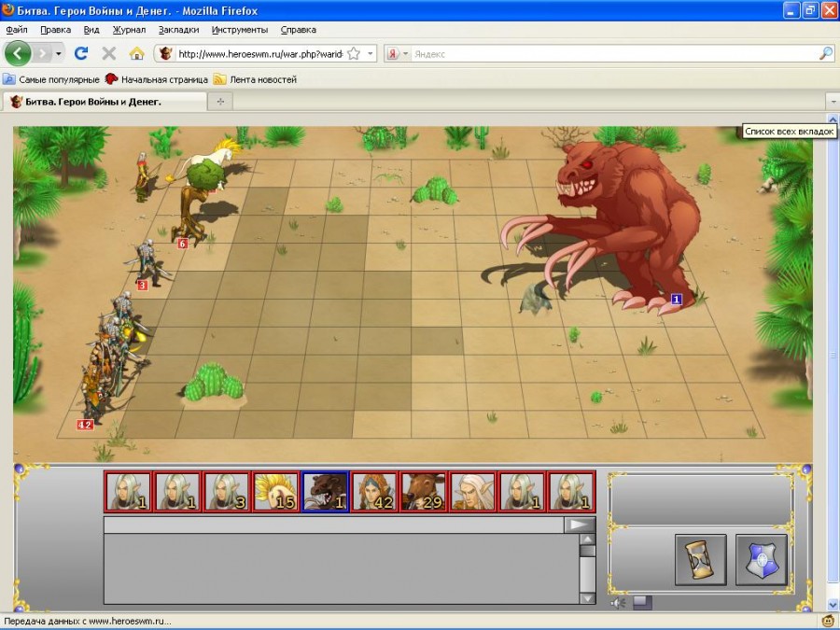Send the chat message with arrow button

579,525
